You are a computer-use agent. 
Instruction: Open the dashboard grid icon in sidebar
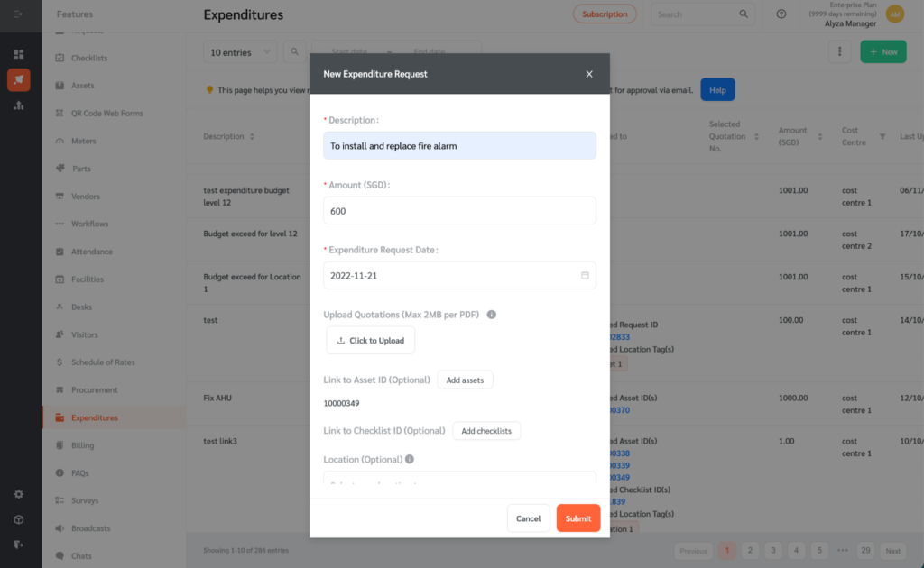[19, 54]
